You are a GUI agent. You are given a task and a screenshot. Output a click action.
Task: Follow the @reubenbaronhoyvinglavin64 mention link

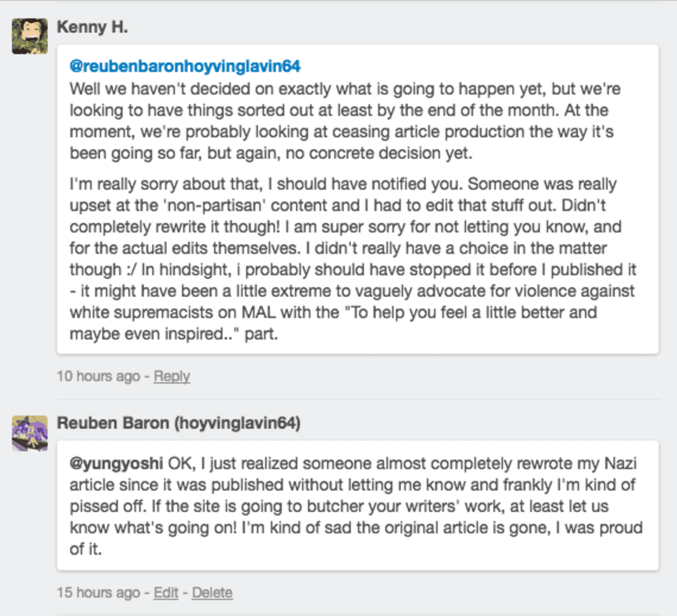[x=186, y=66]
